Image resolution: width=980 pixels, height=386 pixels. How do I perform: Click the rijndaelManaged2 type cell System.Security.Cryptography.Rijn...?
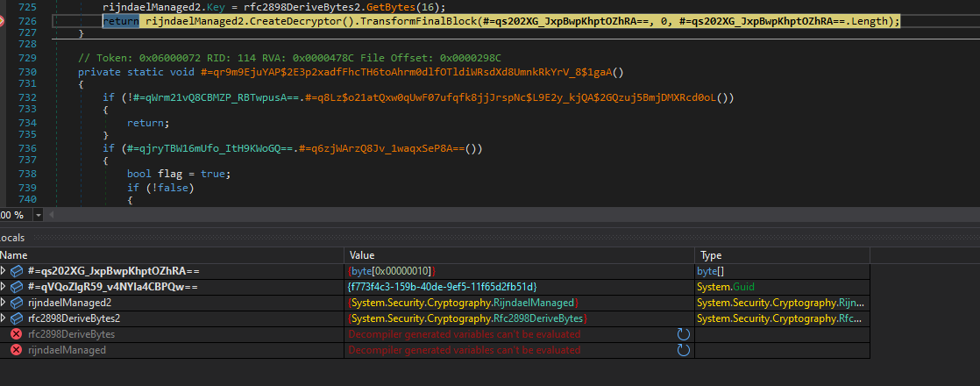point(782,303)
